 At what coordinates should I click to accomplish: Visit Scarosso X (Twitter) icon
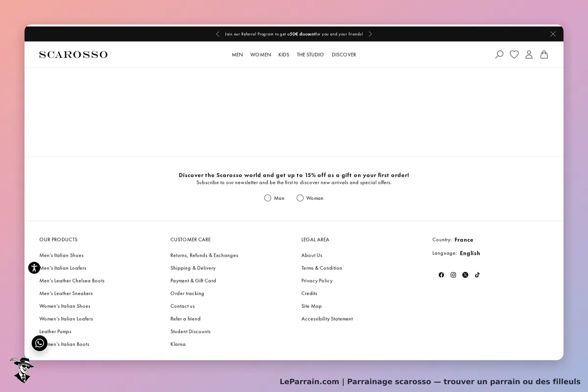pos(465,275)
